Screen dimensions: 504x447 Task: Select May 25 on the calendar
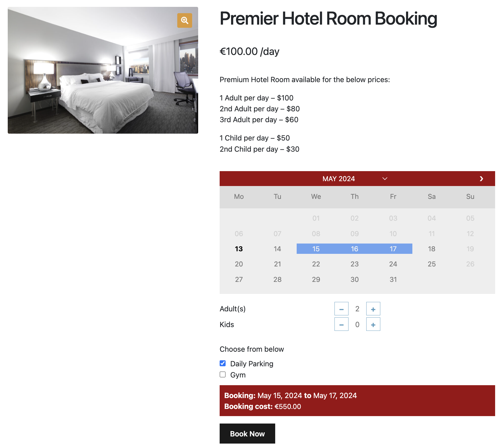pos(432,264)
